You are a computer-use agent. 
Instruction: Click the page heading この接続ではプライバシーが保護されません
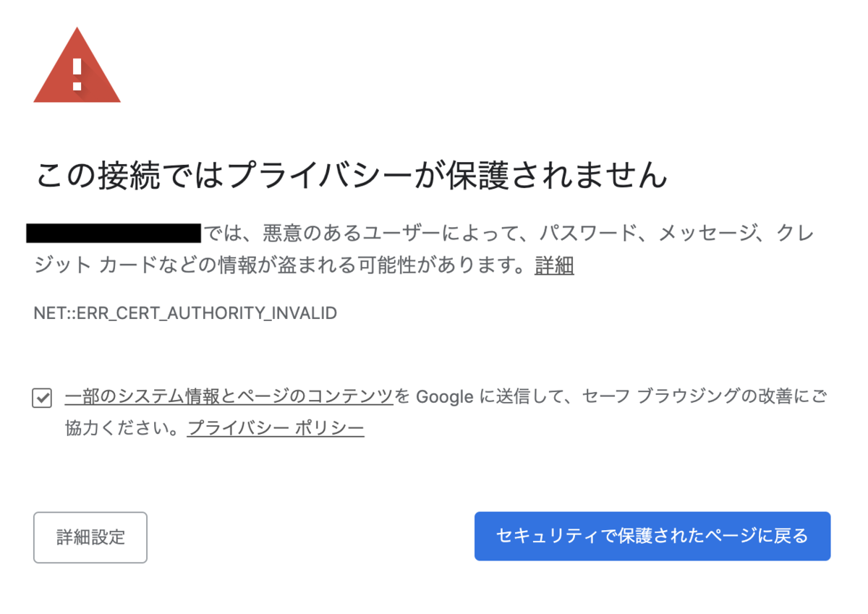pyautogui.click(x=352, y=173)
